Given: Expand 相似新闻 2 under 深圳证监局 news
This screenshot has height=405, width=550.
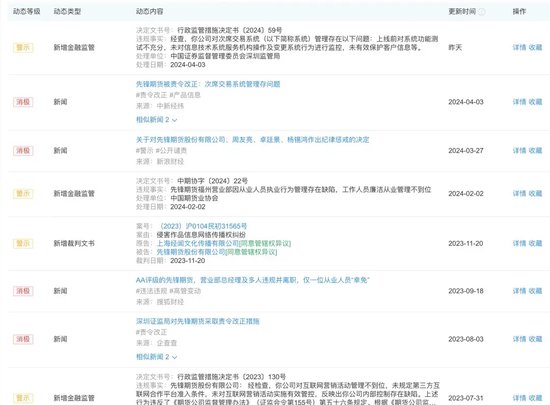Looking at the screenshot, I should click(156, 357).
